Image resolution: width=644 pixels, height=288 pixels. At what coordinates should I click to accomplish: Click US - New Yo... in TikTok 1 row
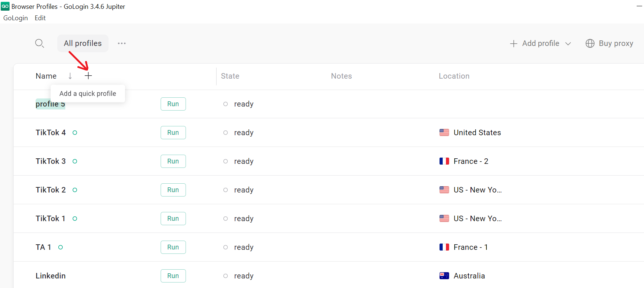477,219
